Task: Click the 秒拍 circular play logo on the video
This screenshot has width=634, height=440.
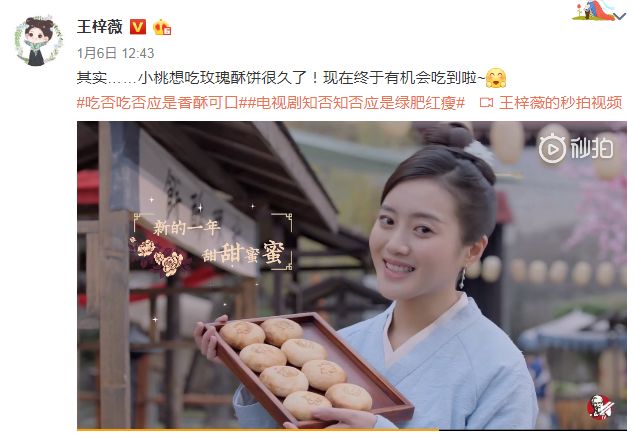Action: 552,149
